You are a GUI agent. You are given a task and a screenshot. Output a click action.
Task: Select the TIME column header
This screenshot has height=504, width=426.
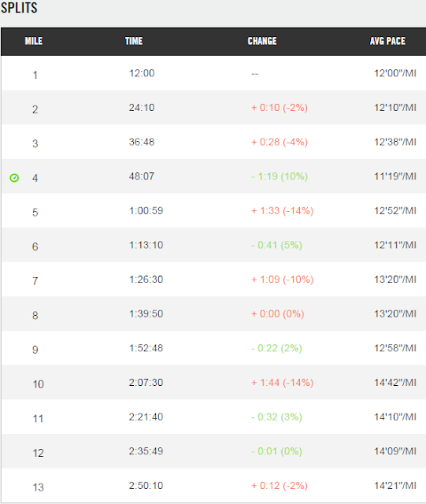click(134, 41)
